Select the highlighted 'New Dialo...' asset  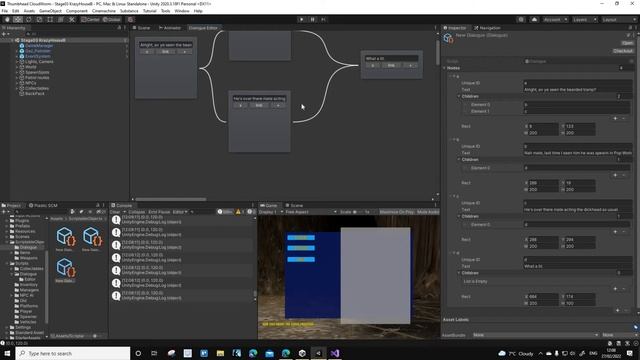click(65, 270)
